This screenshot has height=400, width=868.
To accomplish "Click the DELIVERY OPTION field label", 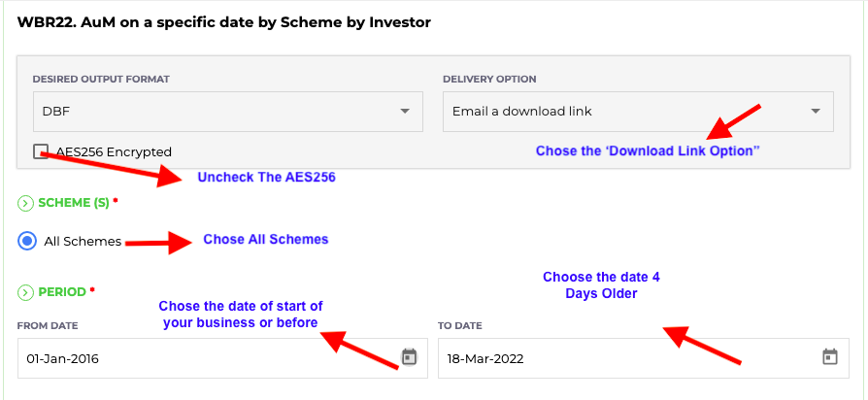I will click(489, 79).
